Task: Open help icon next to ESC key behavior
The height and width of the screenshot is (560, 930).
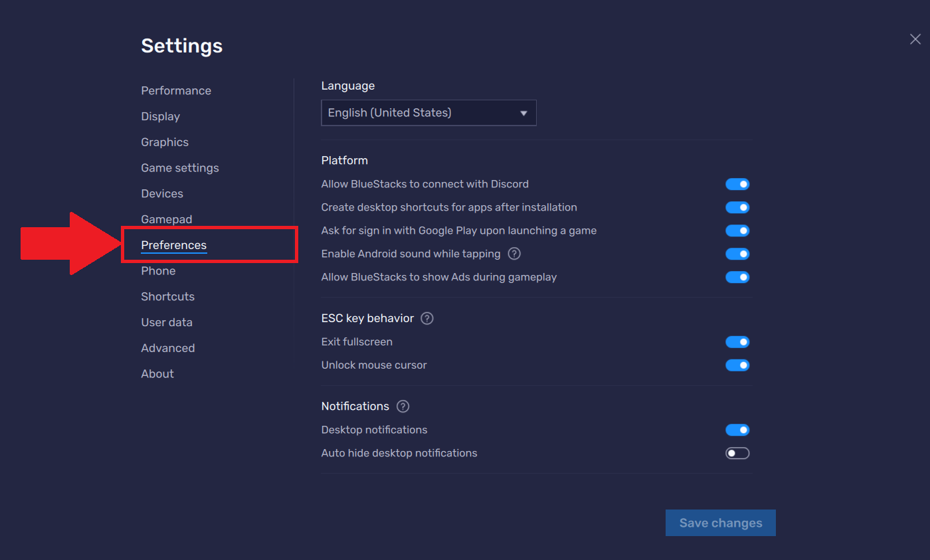Action: 427,318
